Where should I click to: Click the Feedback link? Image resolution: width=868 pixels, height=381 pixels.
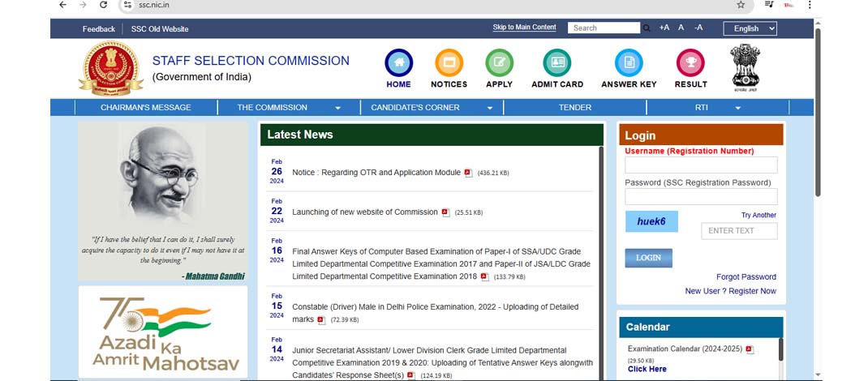pos(98,28)
